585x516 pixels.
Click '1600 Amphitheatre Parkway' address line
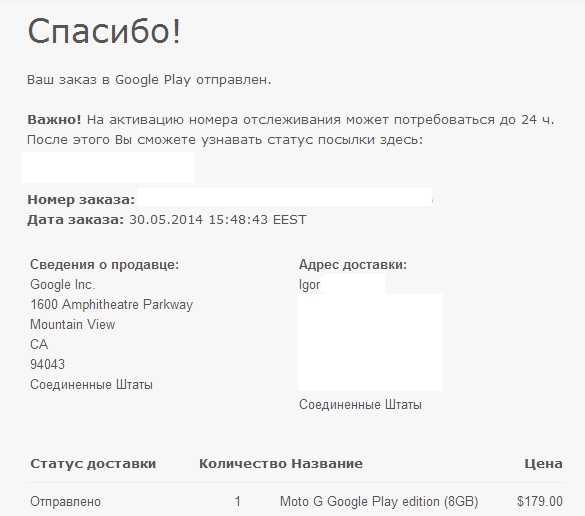tap(112, 305)
